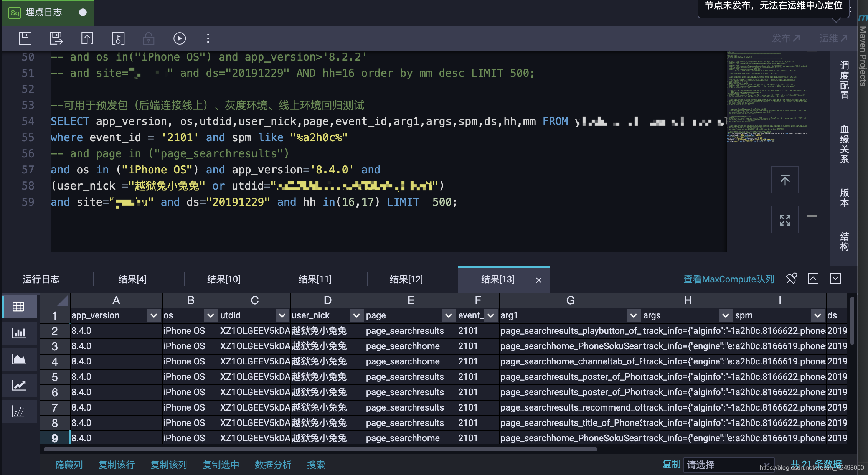This screenshot has width=868, height=475.
Task: Open the app_version column filter dropdown
Action: point(153,315)
